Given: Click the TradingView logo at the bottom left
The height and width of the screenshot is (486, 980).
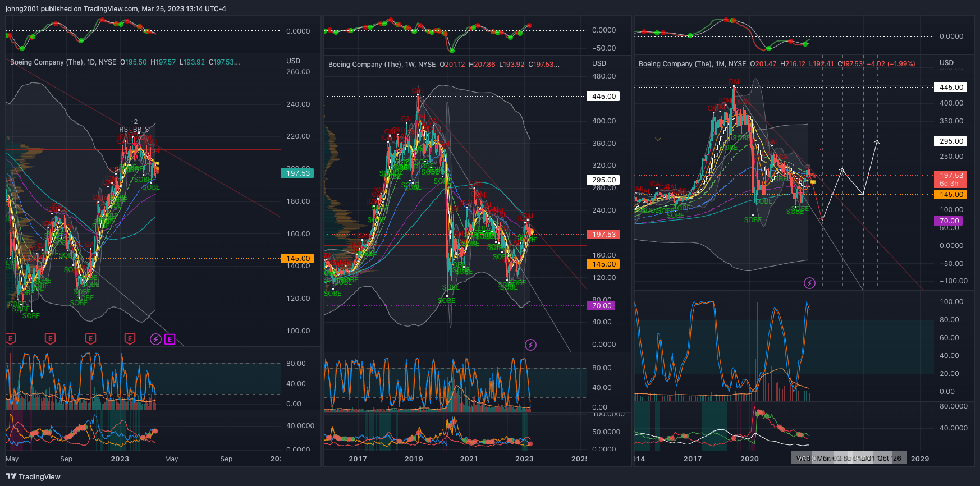Looking at the screenshot, I should [x=33, y=476].
